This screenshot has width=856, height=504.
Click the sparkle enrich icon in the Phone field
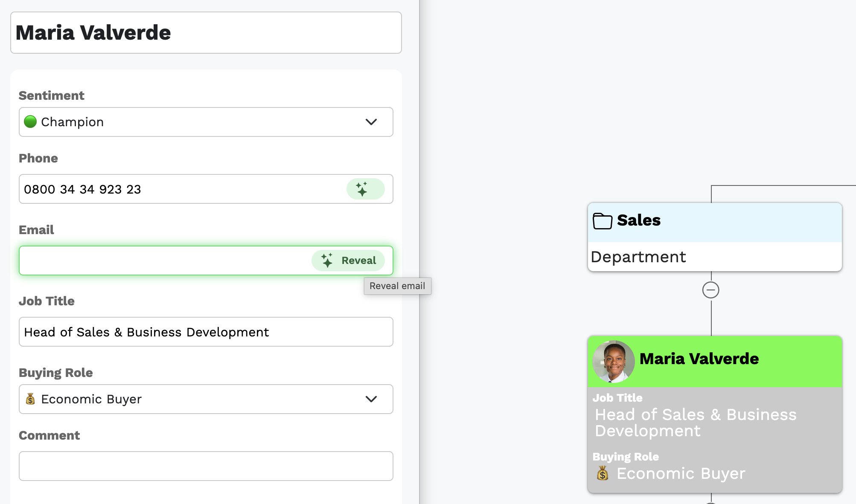click(x=365, y=189)
